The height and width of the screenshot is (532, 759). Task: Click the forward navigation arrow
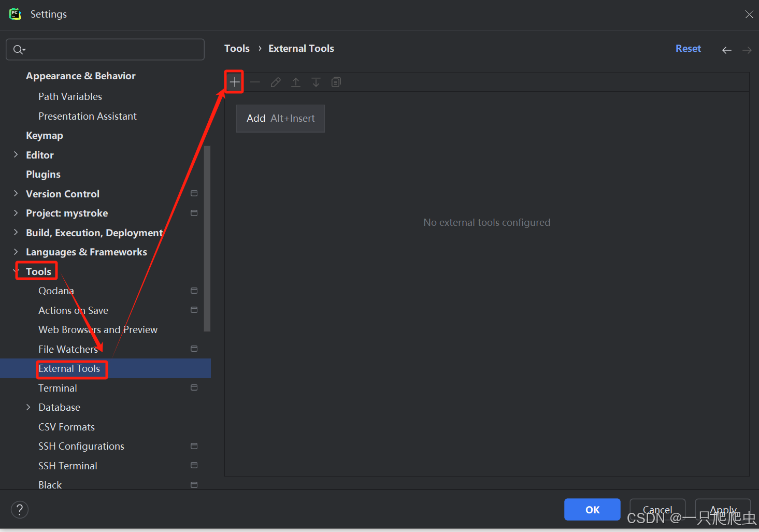tap(747, 50)
